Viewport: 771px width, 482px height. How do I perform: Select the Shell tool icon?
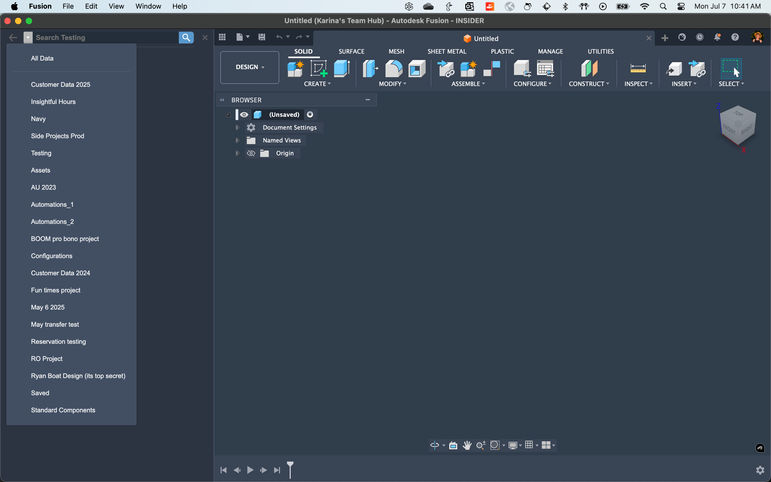point(416,69)
